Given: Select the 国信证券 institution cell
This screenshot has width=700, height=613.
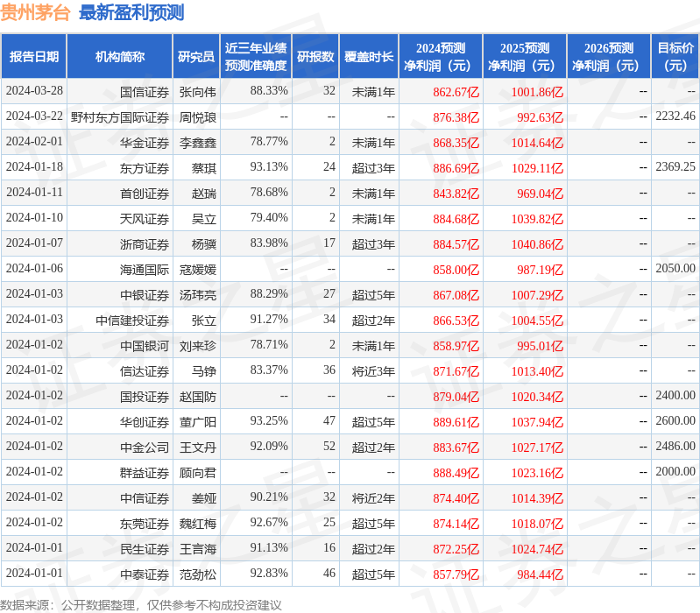Looking at the screenshot, I should coord(145,92).
